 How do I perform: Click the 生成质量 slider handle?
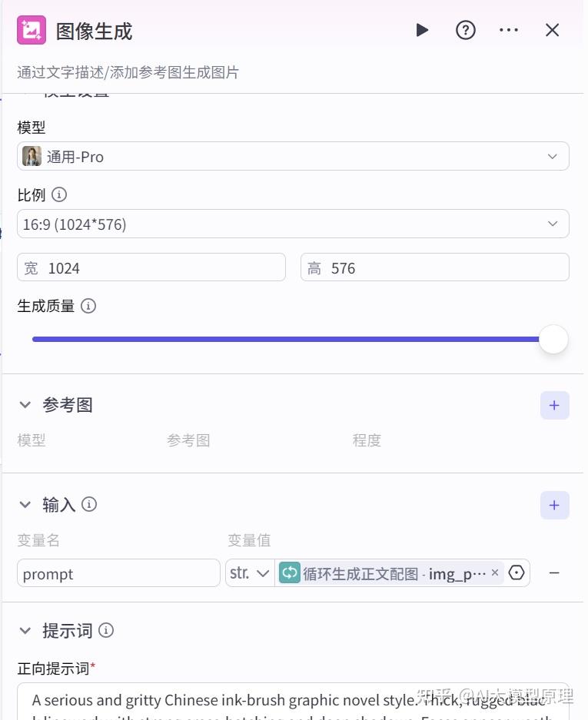coord(553,339)
